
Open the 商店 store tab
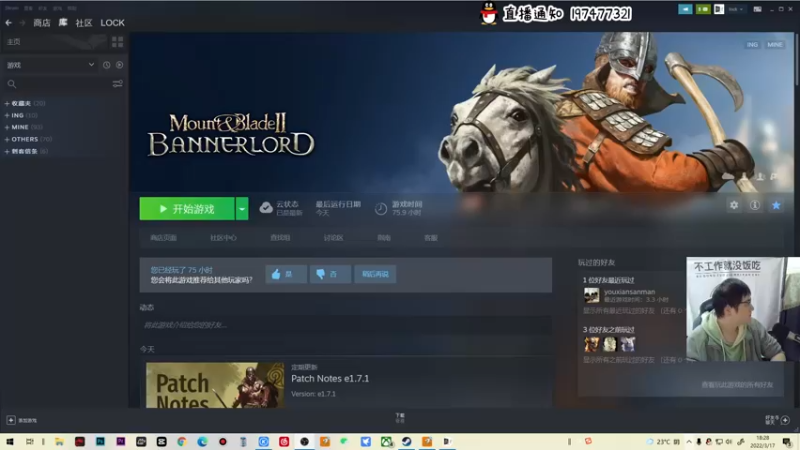(42, 23)
